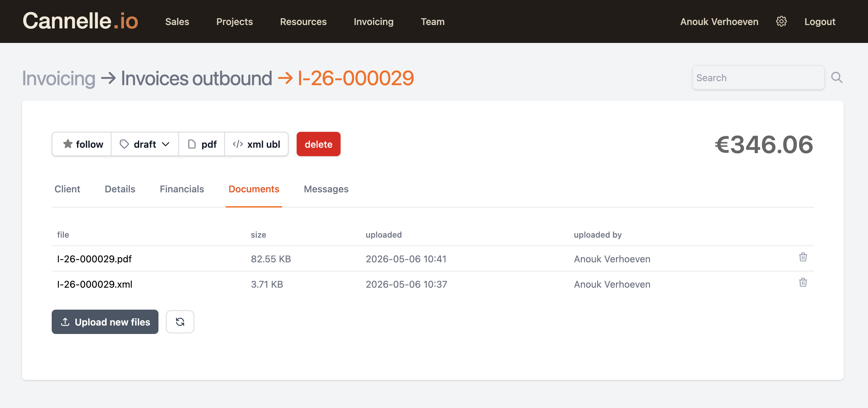Image resolution: width=868 pixels, height=408 pixels.
Task: Open settings gear icon in header
Action: point(781,22)
